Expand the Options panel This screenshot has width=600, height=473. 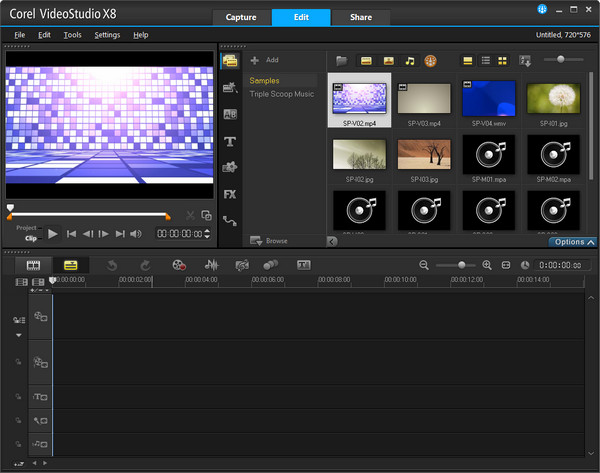[574, 242]
